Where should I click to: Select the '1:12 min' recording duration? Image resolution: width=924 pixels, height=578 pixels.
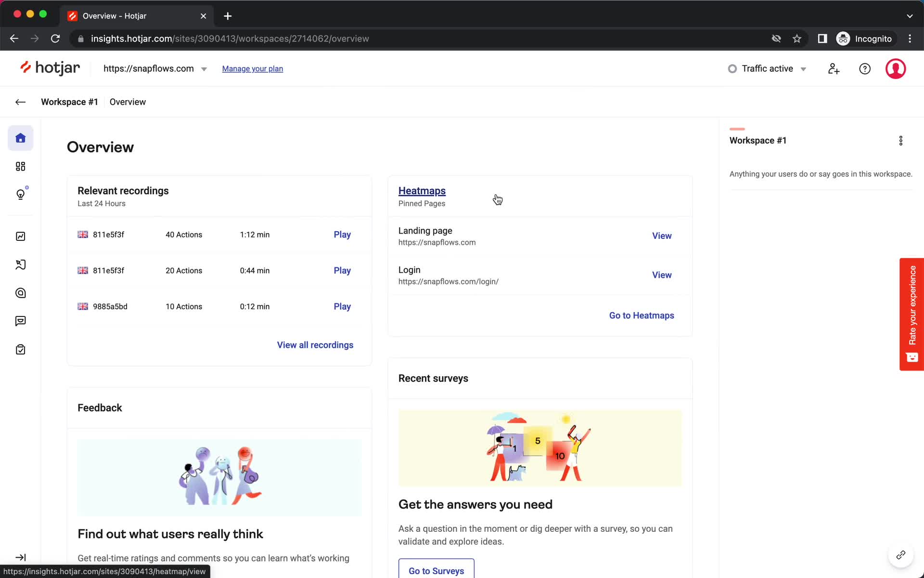point(255,235)
